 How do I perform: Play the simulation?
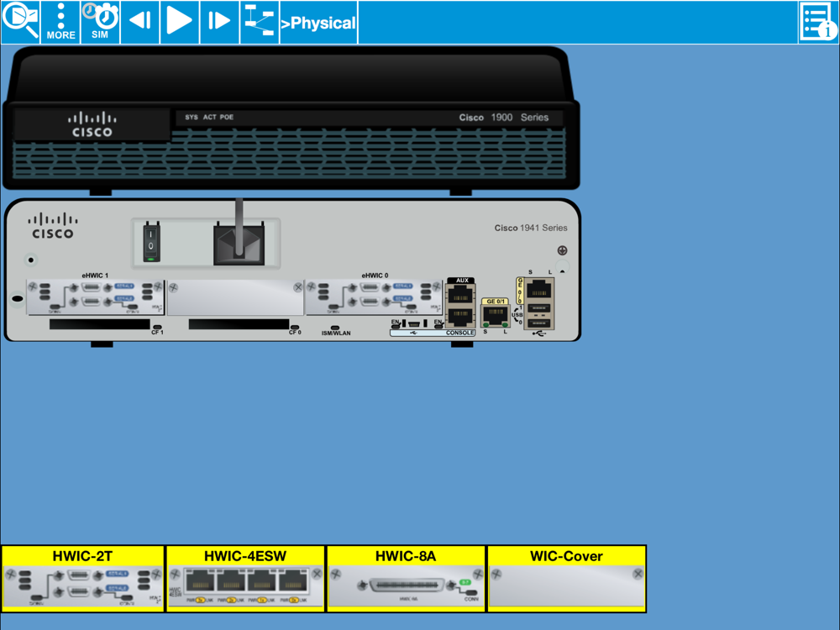click(x=180, y=22)
